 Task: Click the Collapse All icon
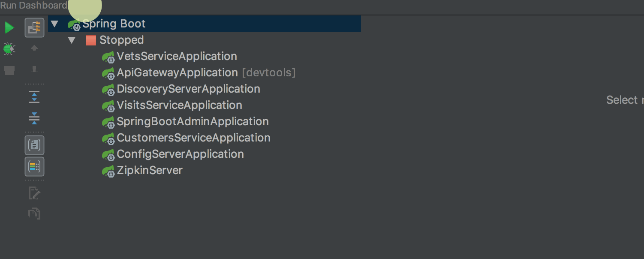(34, 118)
